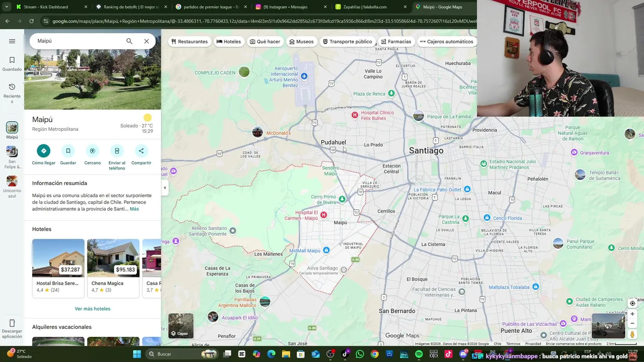The image size is (644, 362).
Task: Click La Fábrica Patio Outlet pin
Action: pyautogui.click(x=467, y=190)
